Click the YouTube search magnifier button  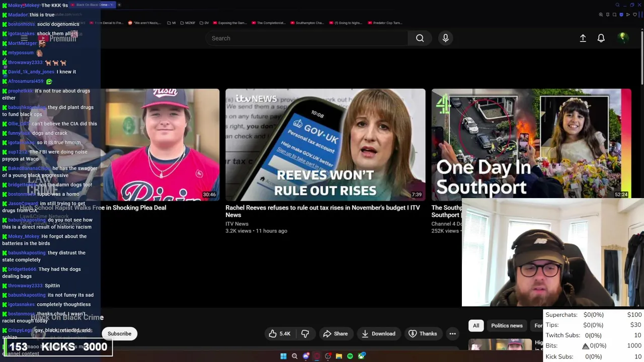pos(420,38)
